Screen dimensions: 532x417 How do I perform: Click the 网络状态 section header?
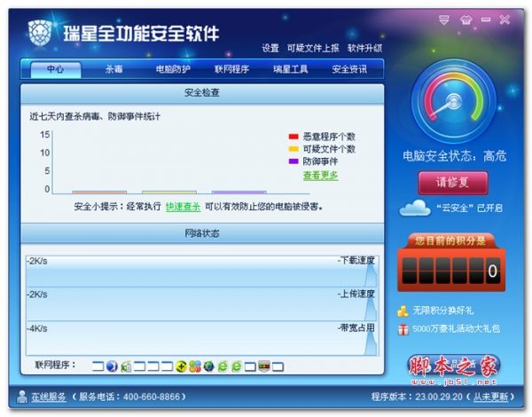pos(202,233)
